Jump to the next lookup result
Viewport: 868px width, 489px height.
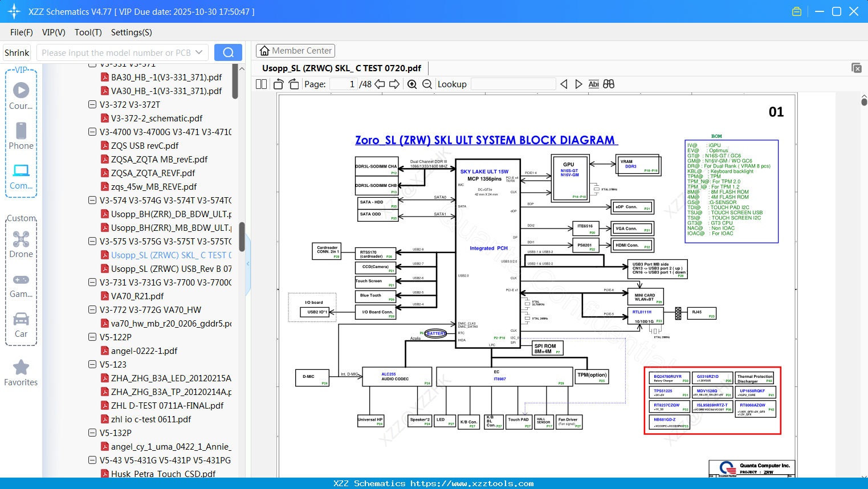coord(578,84)
